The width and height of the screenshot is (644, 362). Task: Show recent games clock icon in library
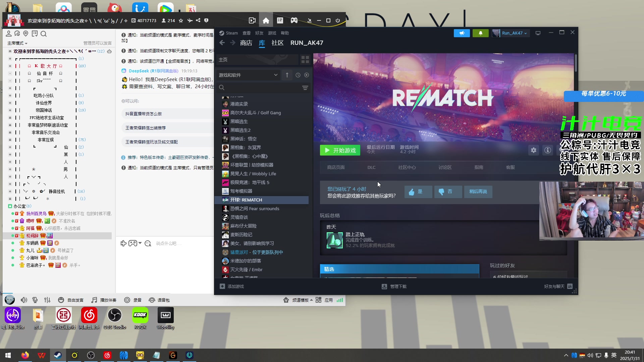coord(298,75)
